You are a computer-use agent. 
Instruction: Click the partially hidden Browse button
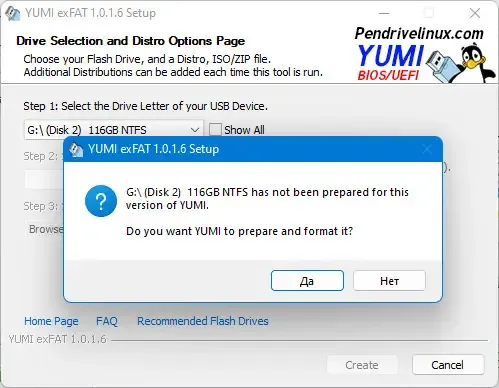44,229
